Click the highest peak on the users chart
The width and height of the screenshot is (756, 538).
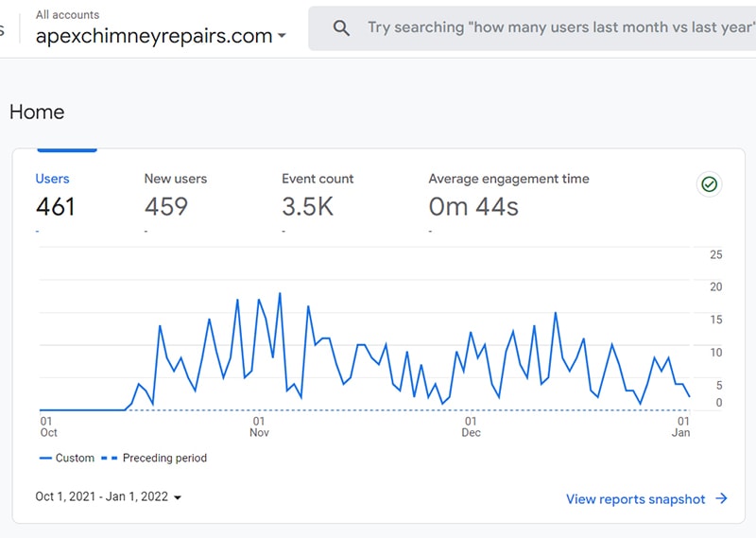[279, 293]
